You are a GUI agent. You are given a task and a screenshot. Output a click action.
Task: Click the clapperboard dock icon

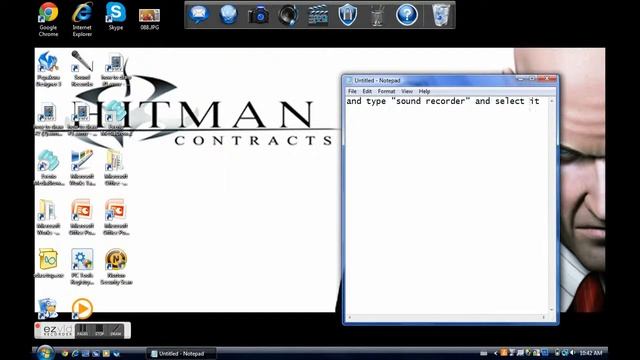coord(318,15)
